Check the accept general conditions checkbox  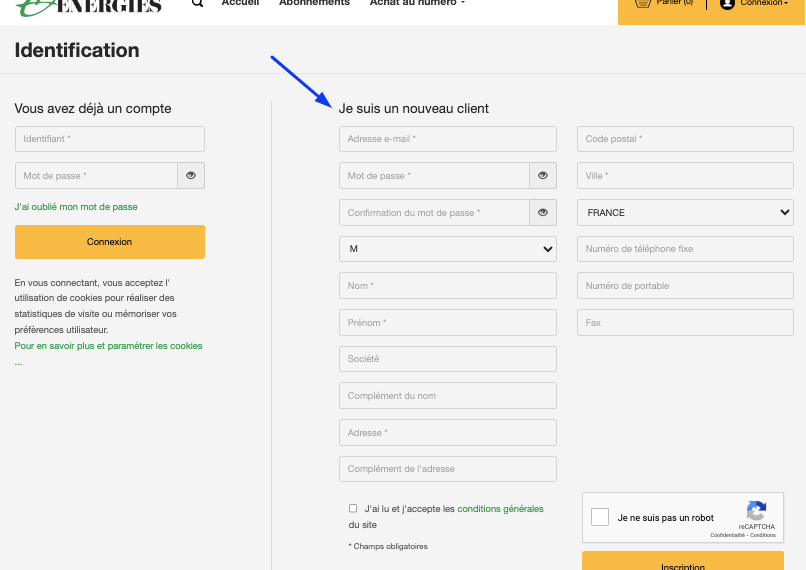tap(353, 508)
